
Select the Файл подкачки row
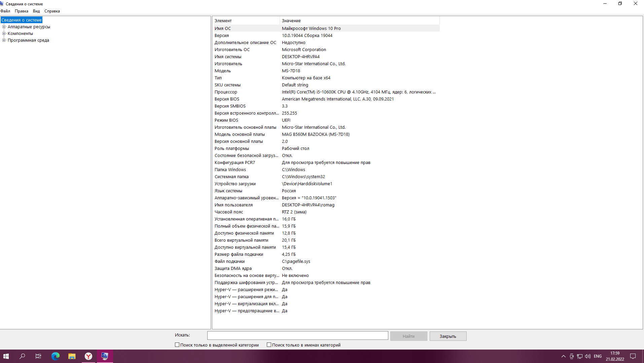pos(326,261)
